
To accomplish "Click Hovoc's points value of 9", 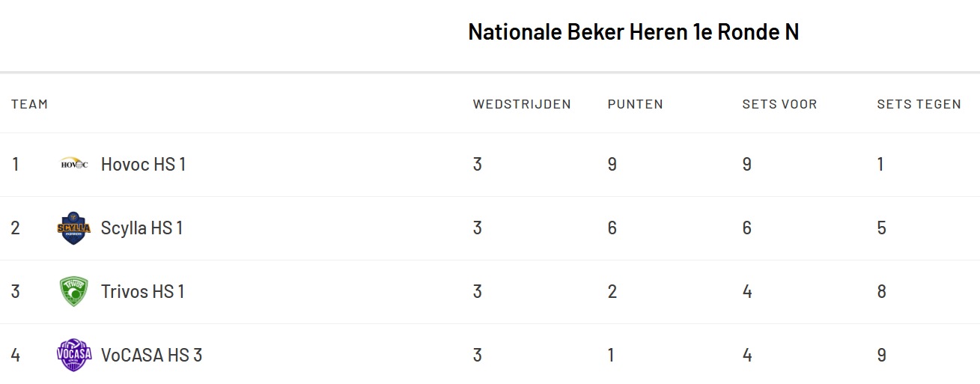I will pos(612,165).
